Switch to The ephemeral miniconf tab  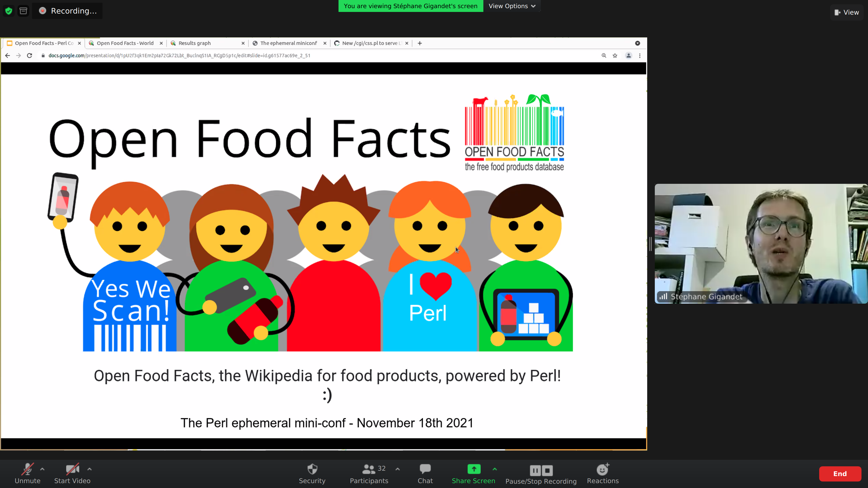tap(288, 43)
